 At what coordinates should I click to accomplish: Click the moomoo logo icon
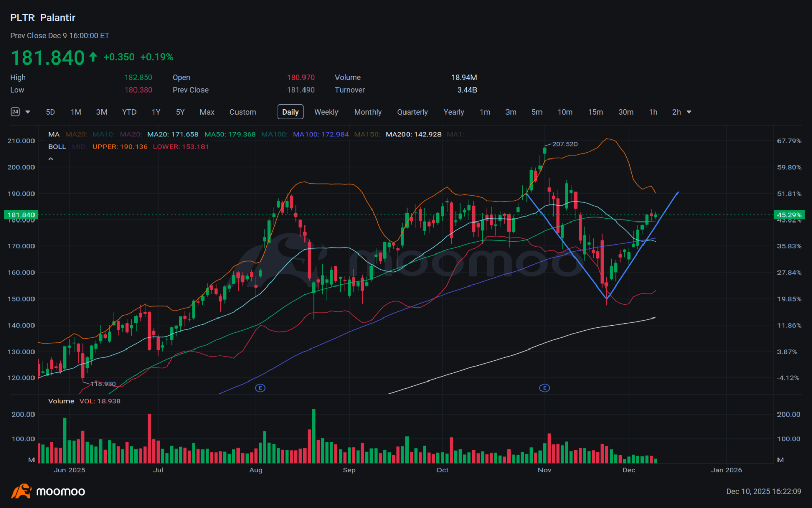[x=21, y=491]
